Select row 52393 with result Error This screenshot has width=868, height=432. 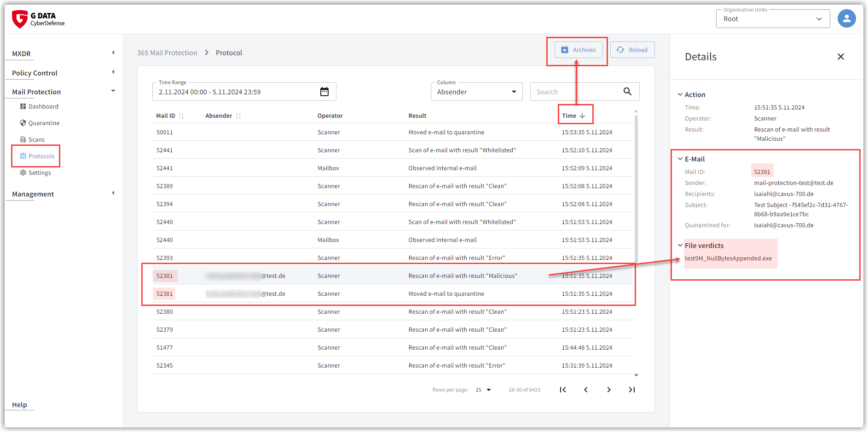click(x=393, y=258)
